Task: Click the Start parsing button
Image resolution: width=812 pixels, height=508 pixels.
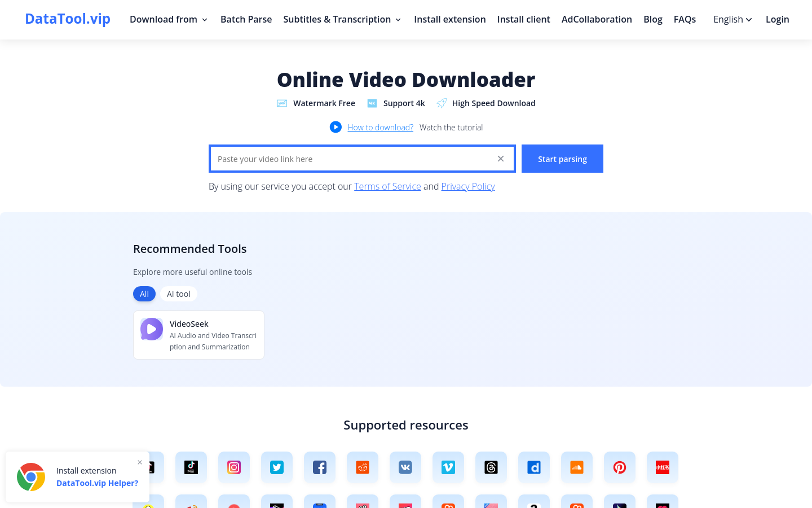Action: click(x=562, y=159)
